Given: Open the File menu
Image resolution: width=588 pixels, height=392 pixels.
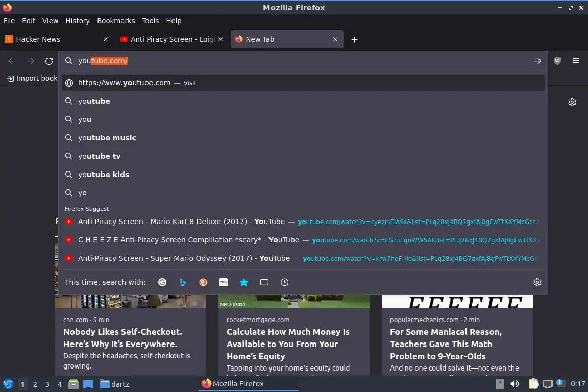Looking at the screenshot, I should 9,21.
